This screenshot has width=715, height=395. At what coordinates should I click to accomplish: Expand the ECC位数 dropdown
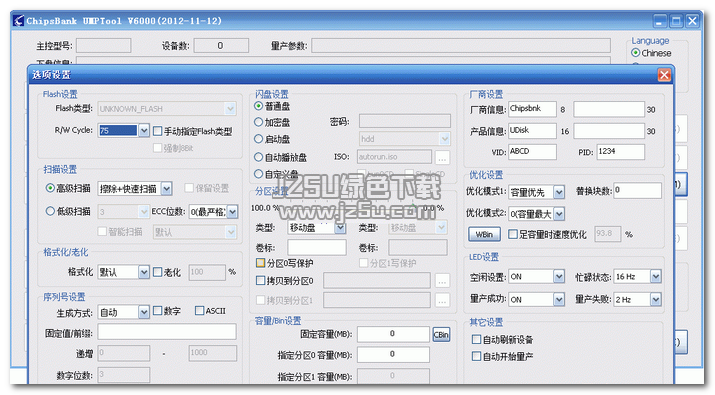click(232, 212)
